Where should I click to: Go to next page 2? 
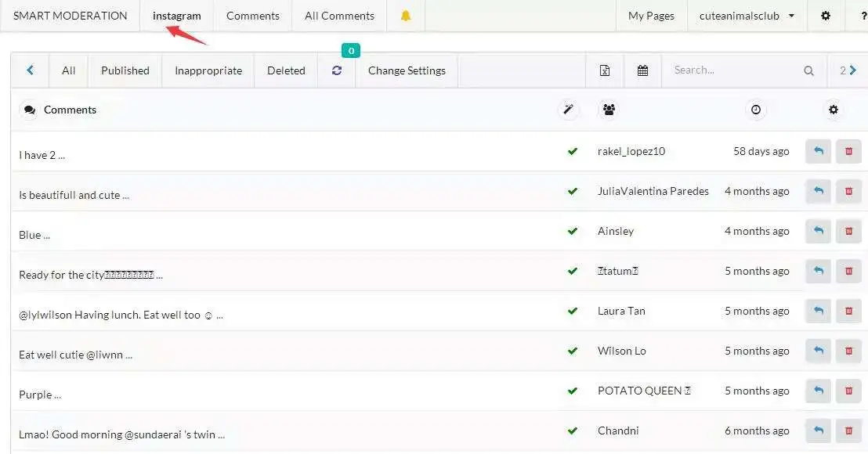848,70
